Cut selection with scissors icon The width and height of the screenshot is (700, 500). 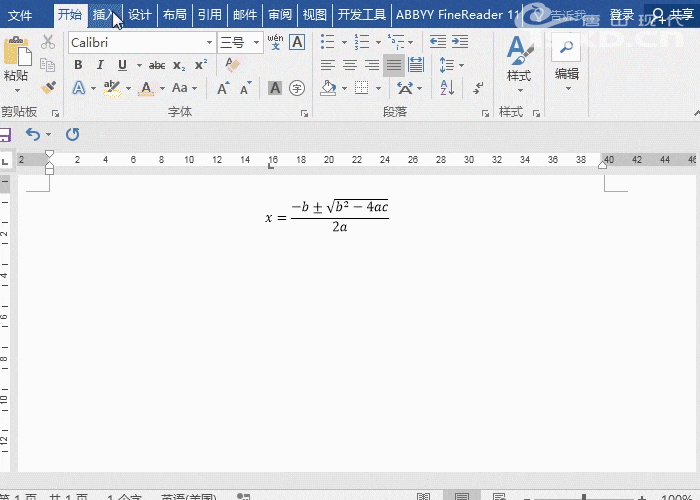coord(48,42)
